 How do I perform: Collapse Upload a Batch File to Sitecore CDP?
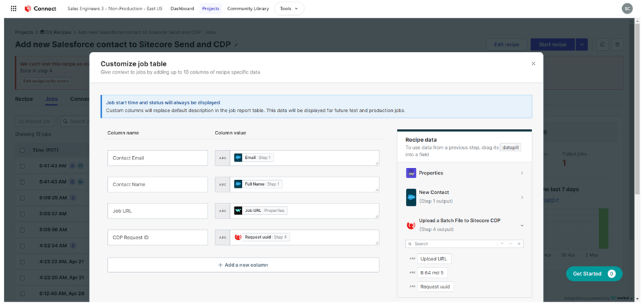522,225
